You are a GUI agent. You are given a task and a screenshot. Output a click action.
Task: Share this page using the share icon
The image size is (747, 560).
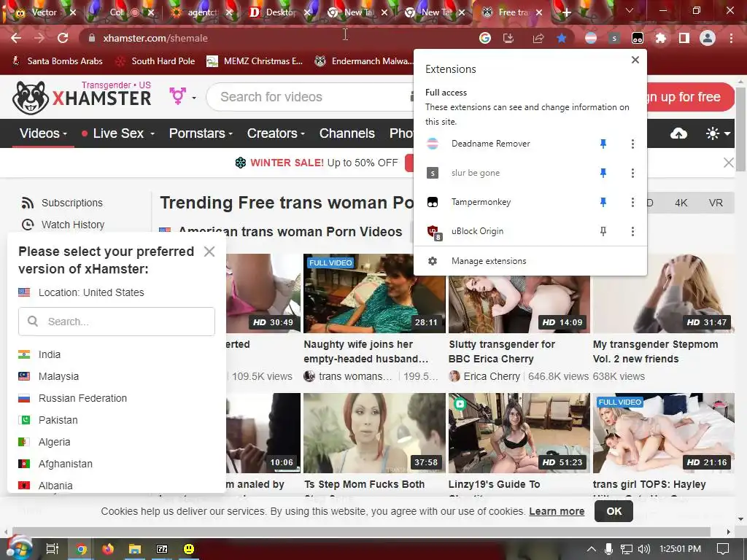pos(538,38)
